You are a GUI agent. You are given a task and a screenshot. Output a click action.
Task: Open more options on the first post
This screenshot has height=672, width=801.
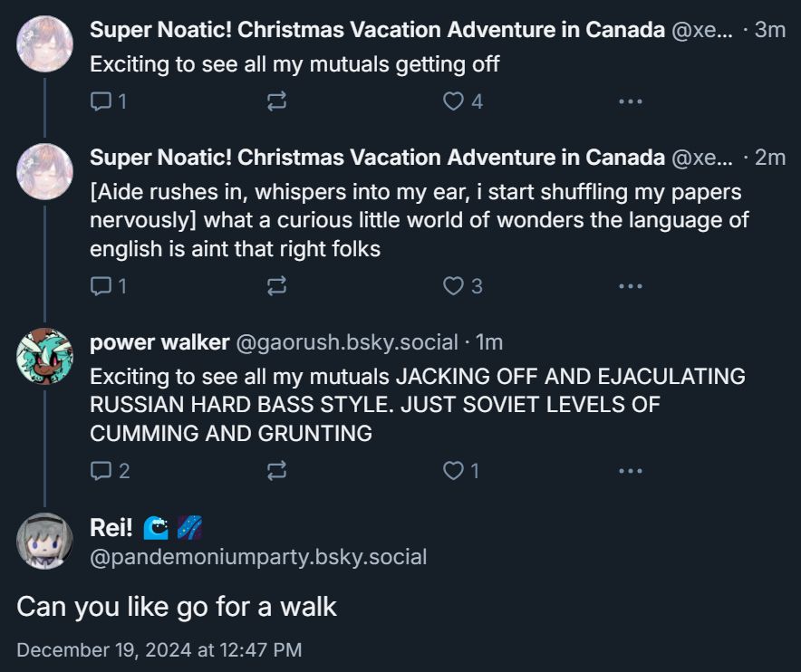click(630, 101)
